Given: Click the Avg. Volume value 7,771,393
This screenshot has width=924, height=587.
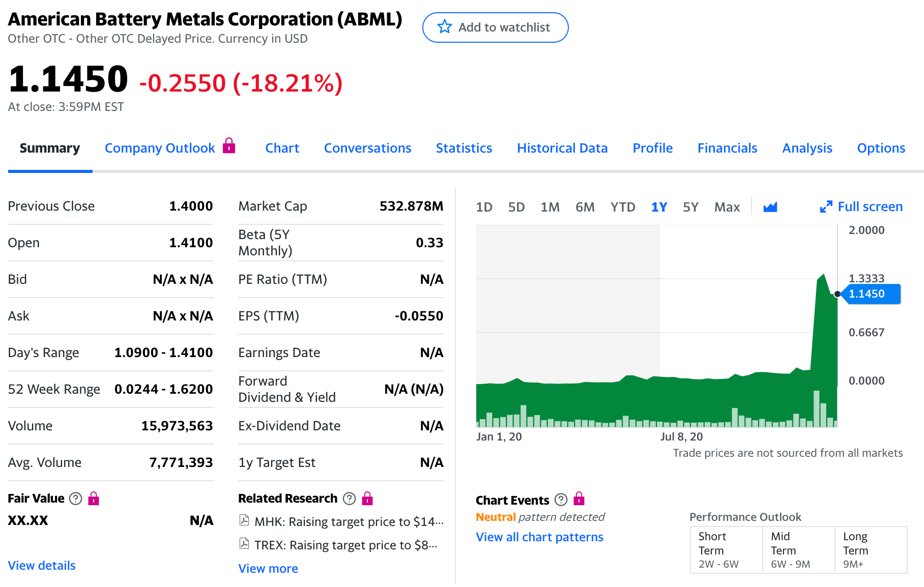Looking at the screenshot, I should (181, 462).
